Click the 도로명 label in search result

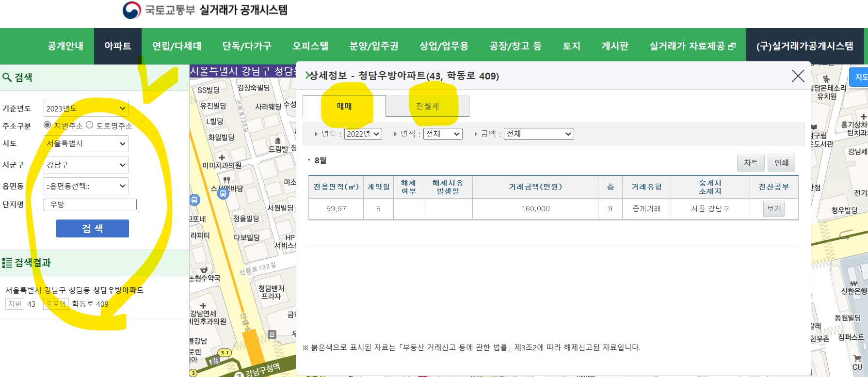(56, 304)
